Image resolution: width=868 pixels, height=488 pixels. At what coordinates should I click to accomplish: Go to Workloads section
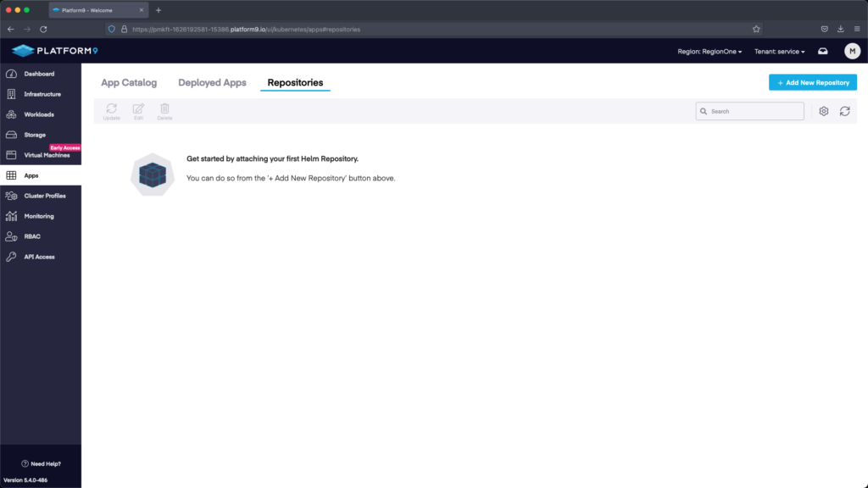point(41,114)
